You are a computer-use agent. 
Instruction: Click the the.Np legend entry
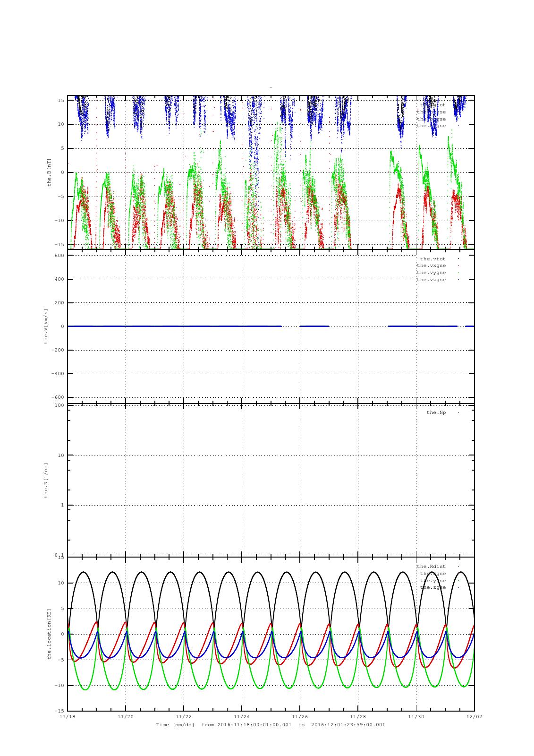pos(436,412)
